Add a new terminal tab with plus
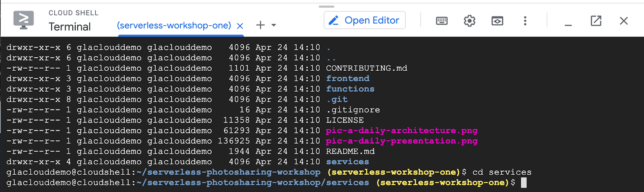Screen dimensions: 644x192 coord(260,25)
